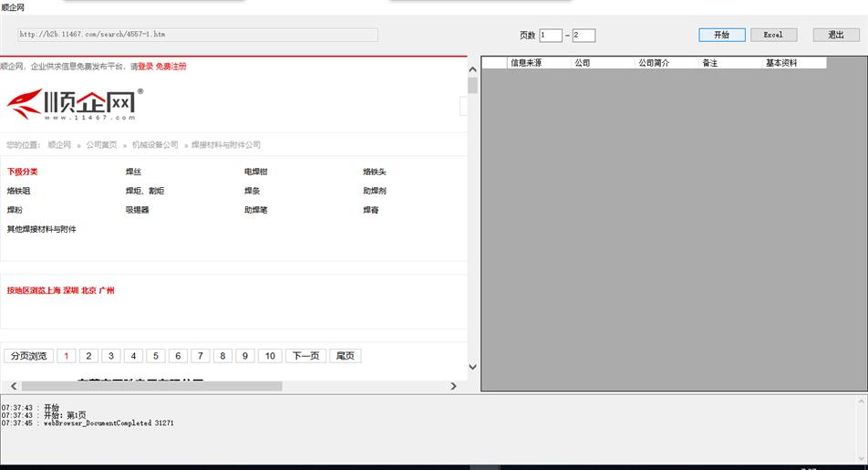Open 公司黄页 breadcrumb link
The height and width of the screenshot is (470, 868).
[x=101, y=145]
